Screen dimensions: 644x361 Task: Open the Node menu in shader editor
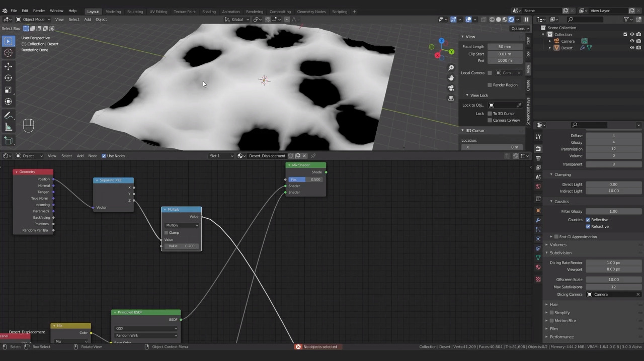click(x=93, y=156)
